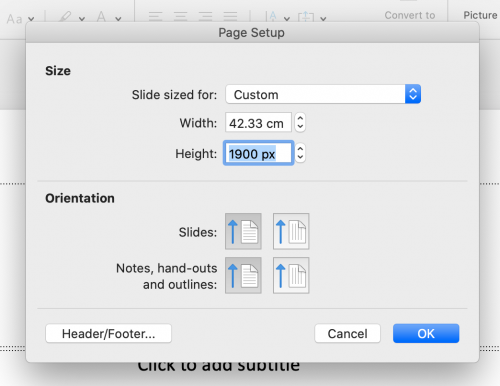Click the Picture button in ribbon

pyautogui.click(x=480, y=15)
